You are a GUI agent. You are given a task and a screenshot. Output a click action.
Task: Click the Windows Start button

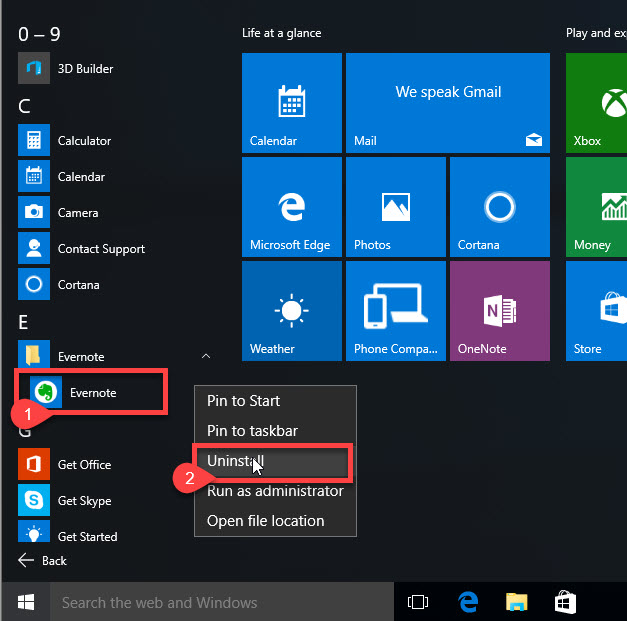click(x=26, y=602)
